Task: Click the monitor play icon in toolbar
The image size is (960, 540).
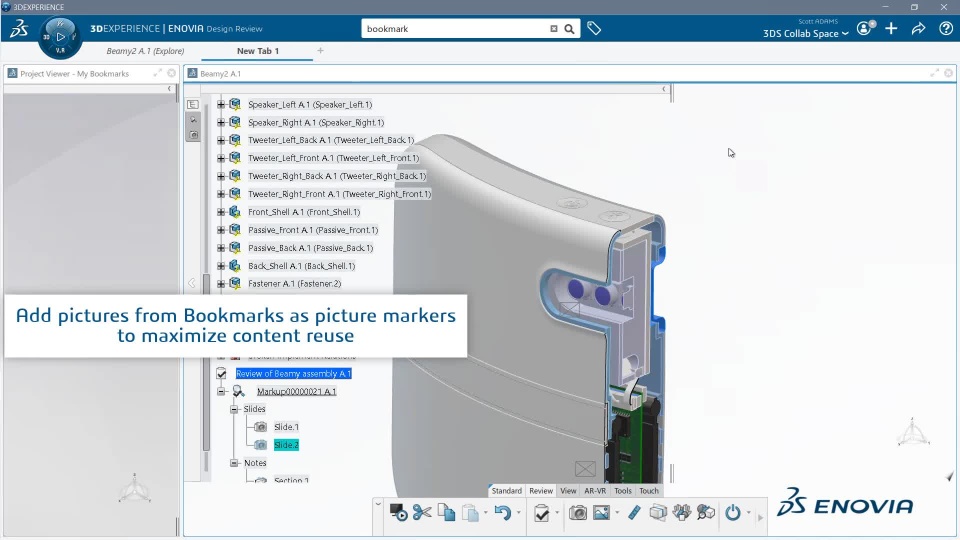Action: (x=398, y=512)
